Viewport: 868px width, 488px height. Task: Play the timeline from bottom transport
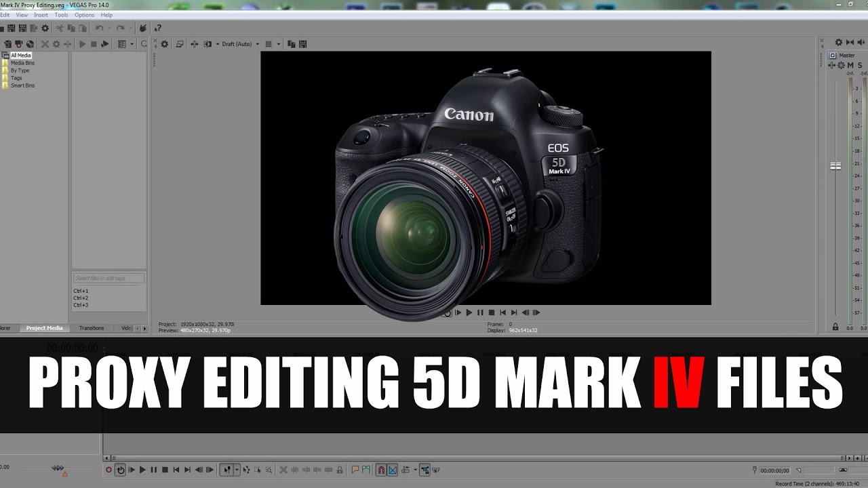142,469
